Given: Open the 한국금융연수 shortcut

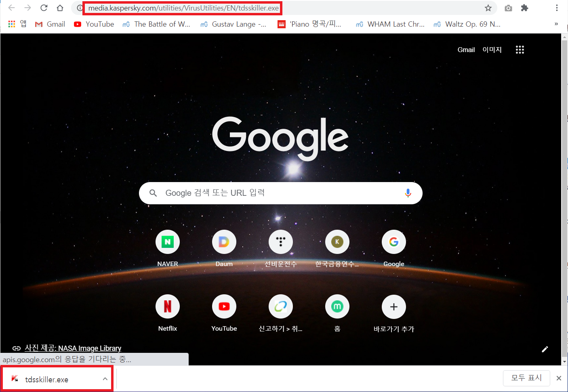Looking at the screenshot, I should pyautogui.click(x=337, y=248).
